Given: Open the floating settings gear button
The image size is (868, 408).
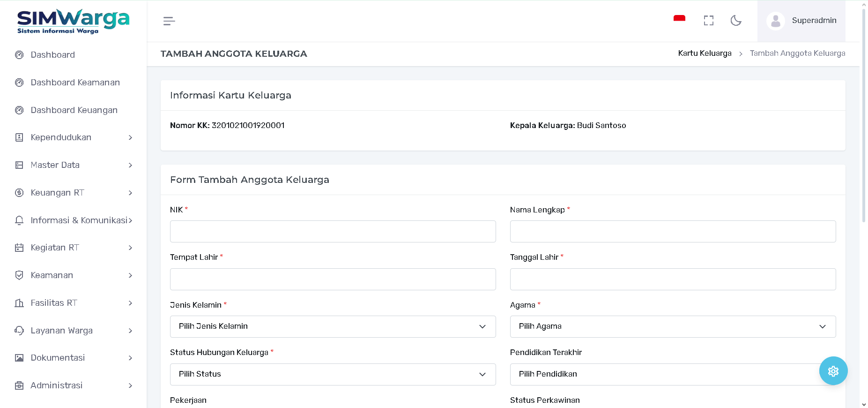Looking at the screenshot, I should tap(833, 371).
